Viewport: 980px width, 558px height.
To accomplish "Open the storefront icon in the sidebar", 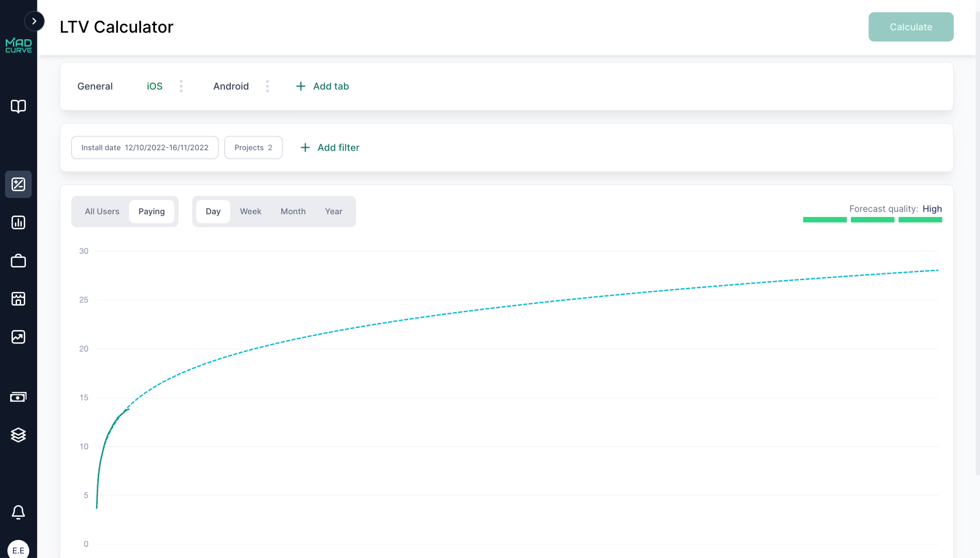I will click(x=18, y=299).
